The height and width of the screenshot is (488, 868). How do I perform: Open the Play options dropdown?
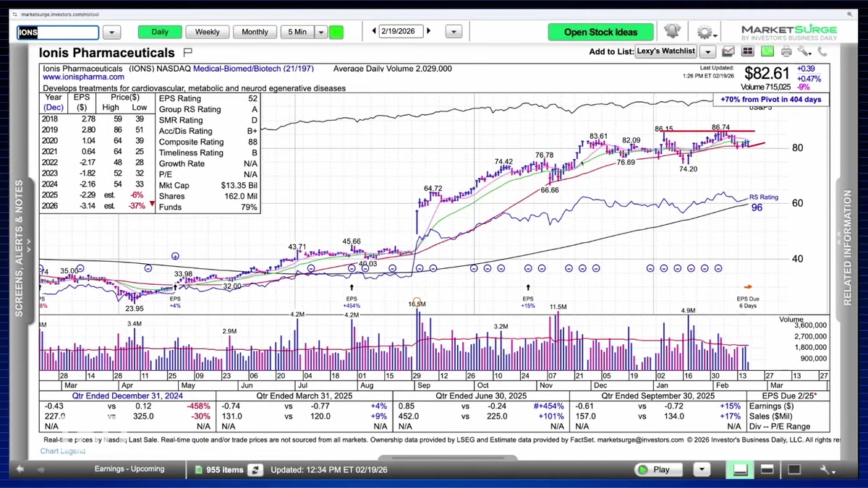pyautogui.click(x=701, y=470)
